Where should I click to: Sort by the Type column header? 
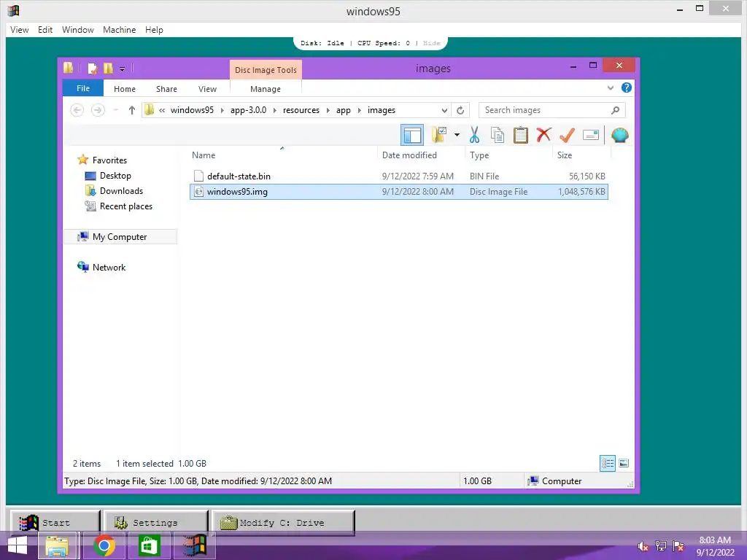pyautogui.click(x=479, y=155)
